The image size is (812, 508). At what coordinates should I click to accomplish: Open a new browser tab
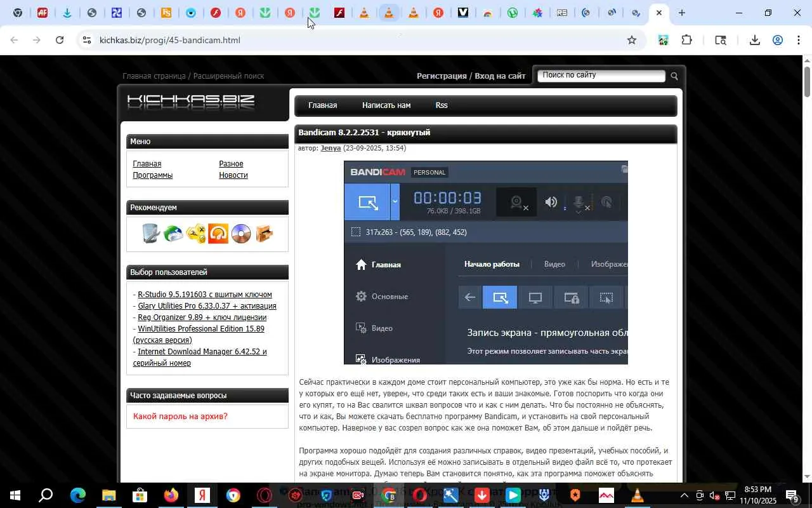click(x=682, y=13)
